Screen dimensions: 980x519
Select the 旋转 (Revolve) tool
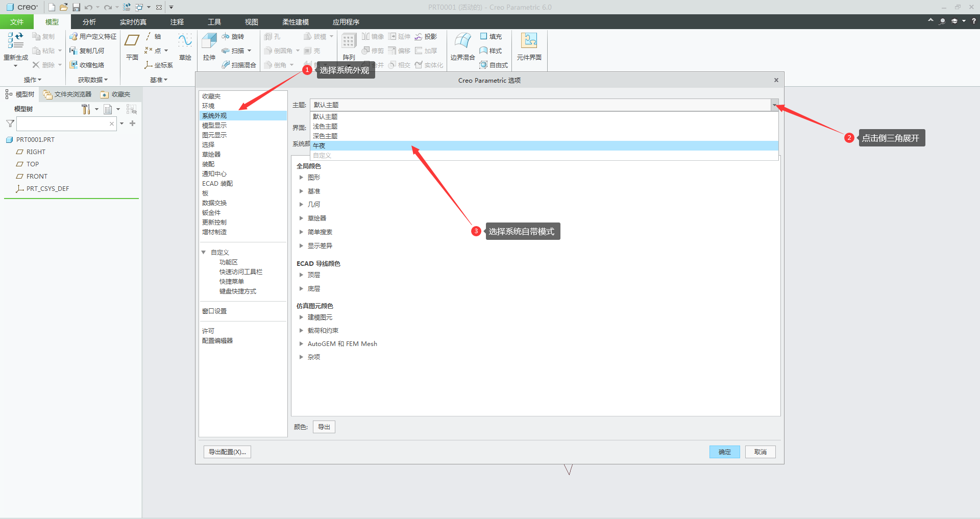tap(233, 37)
